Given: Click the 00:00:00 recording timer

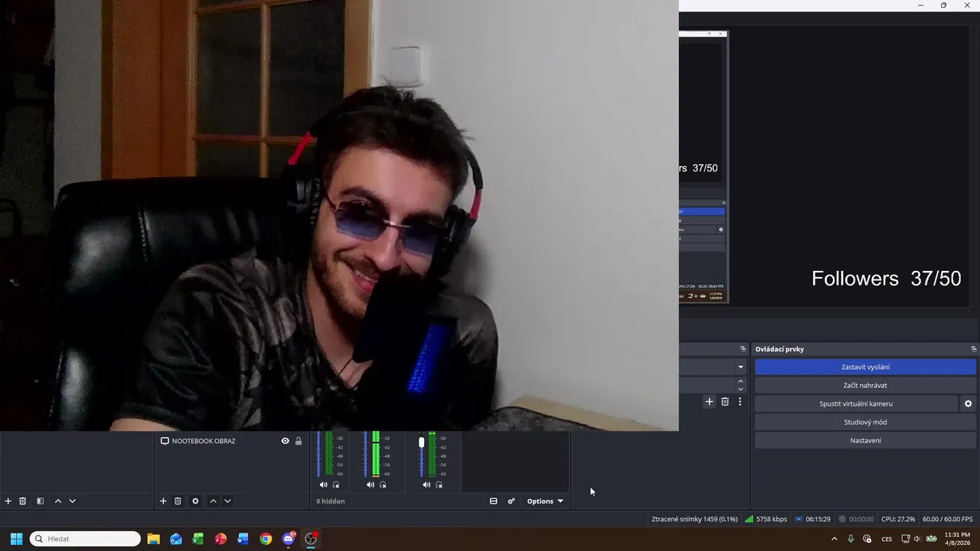Looking at the screenshot, I should point(856,519).
